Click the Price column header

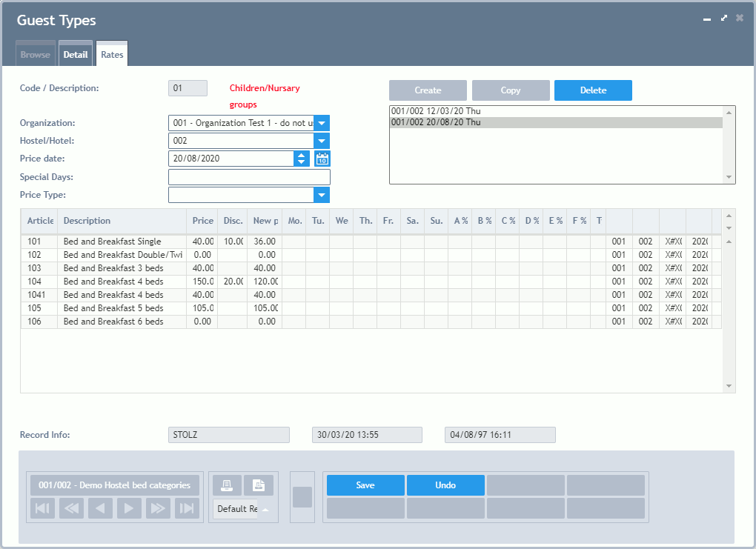point(202,221)
